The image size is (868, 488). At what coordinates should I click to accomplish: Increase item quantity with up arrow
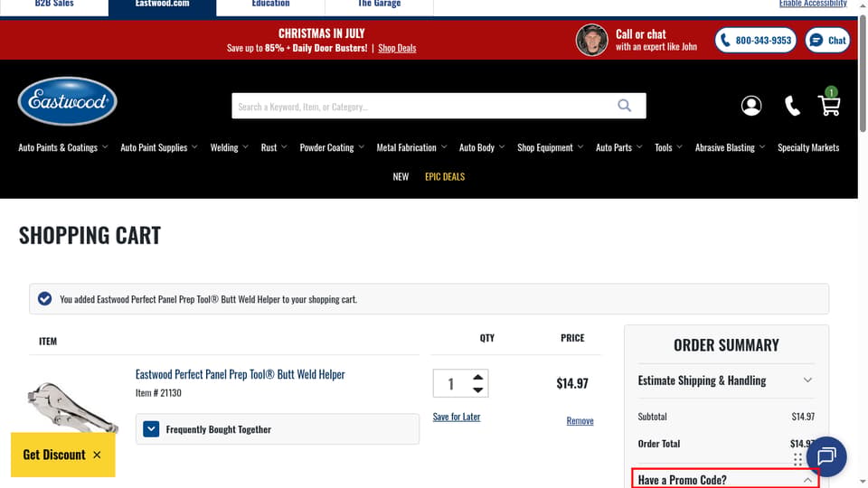pos(477,378)
